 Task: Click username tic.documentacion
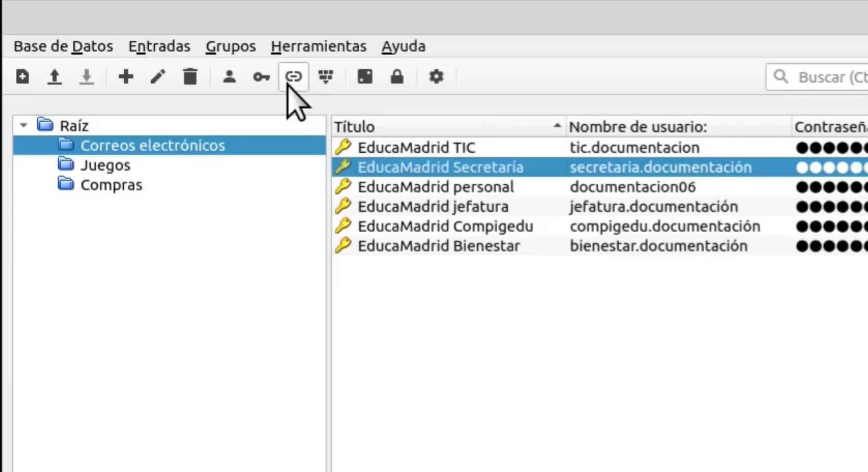(635, 147)
